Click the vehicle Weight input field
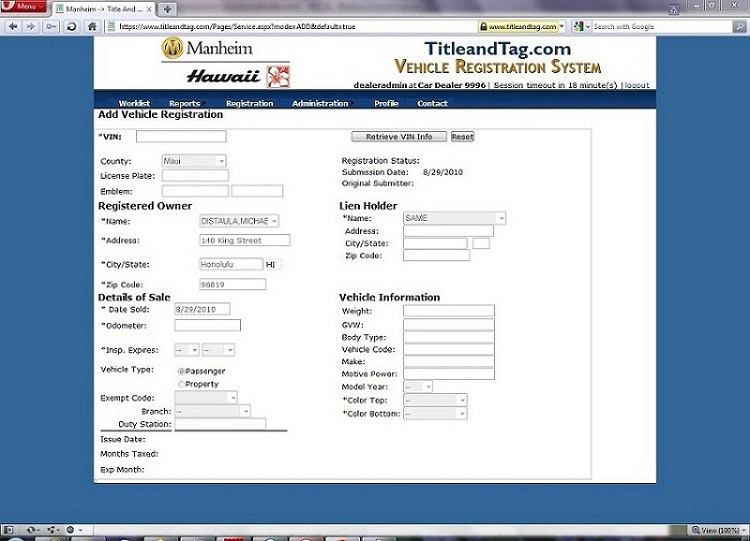The height and width of the screenshot is (541, 750). click(x=449, y=311)
